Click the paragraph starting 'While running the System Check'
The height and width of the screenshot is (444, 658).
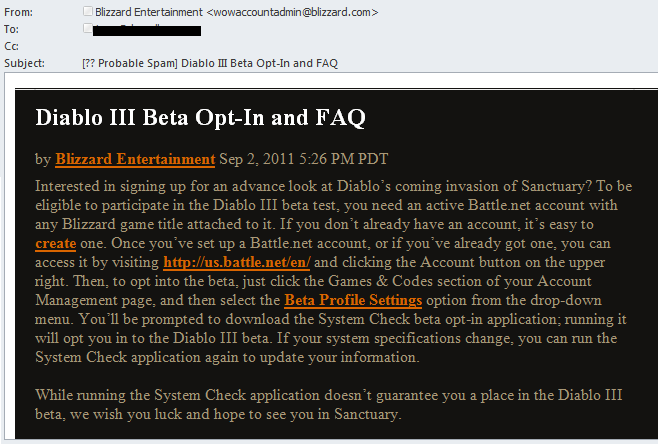click(x=329, y=405)
